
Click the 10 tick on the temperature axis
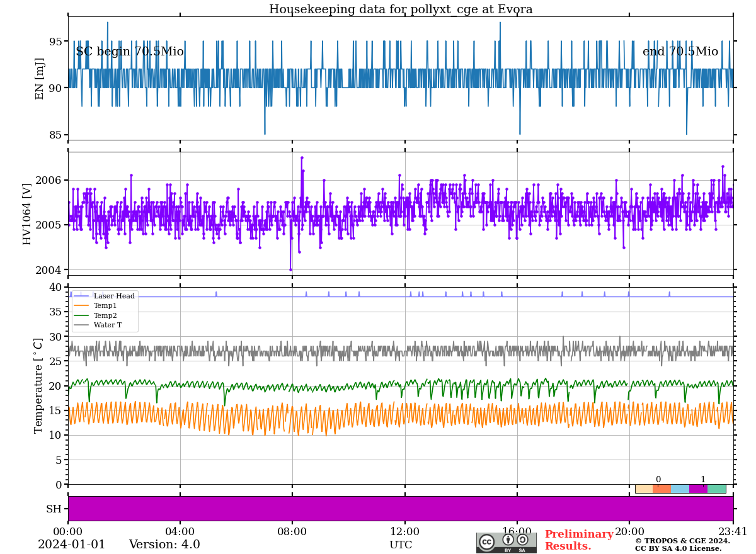click(55, 435)
